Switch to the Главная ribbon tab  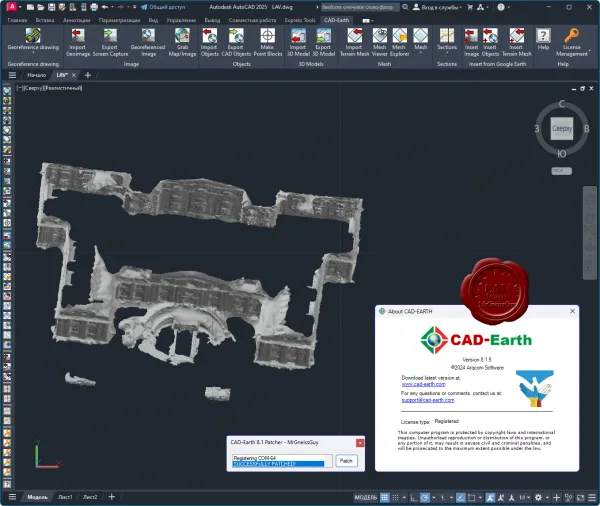click(x=17, y=20)
